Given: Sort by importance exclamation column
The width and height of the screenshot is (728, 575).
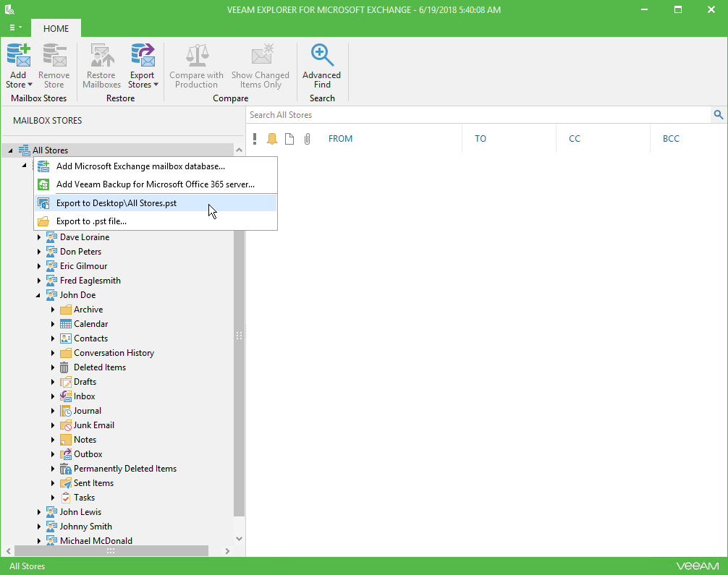Looking at the screenshot, I should pos(255,138).
